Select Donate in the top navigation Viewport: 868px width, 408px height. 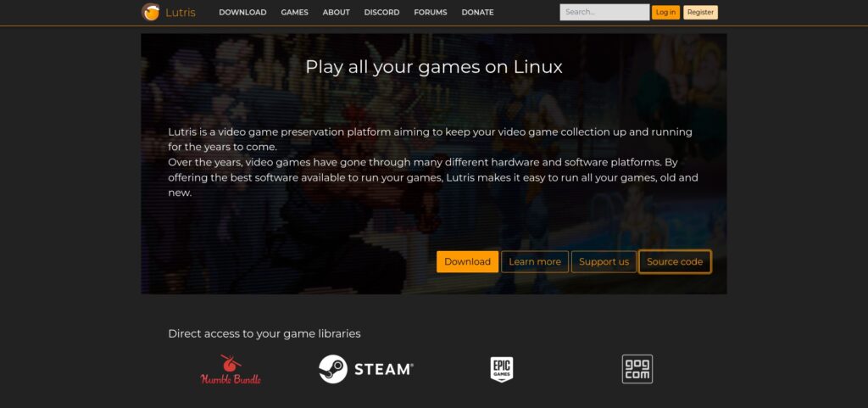[x=477, y=13]
